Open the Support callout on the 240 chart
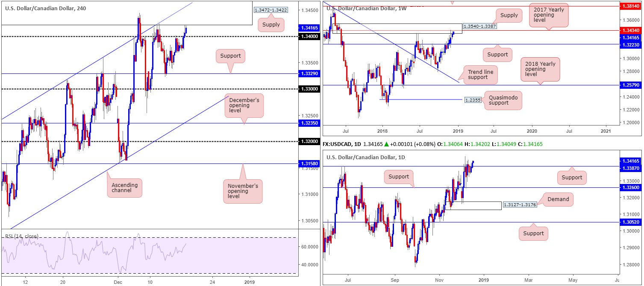 coord(231,56)
